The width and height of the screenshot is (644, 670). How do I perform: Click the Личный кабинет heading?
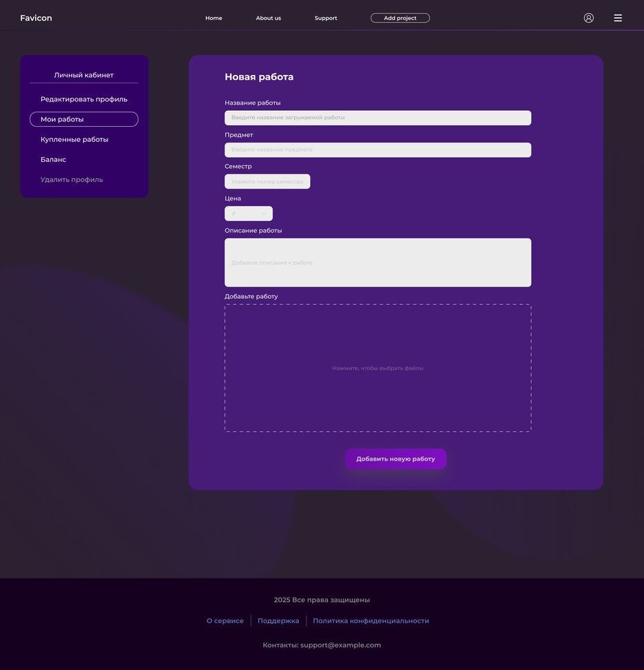(x=84, y=75)
